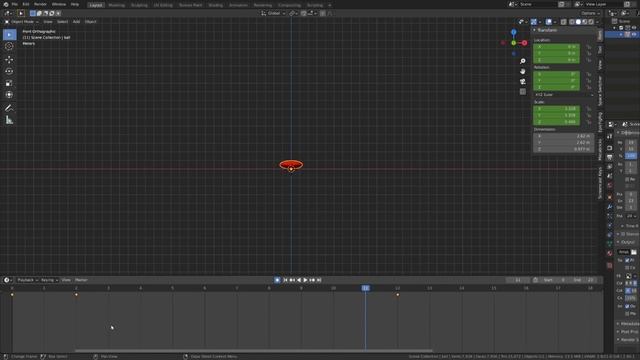Select the Measure tool
The width and height of the screenshot is (640, 360).
click(9, 120)
